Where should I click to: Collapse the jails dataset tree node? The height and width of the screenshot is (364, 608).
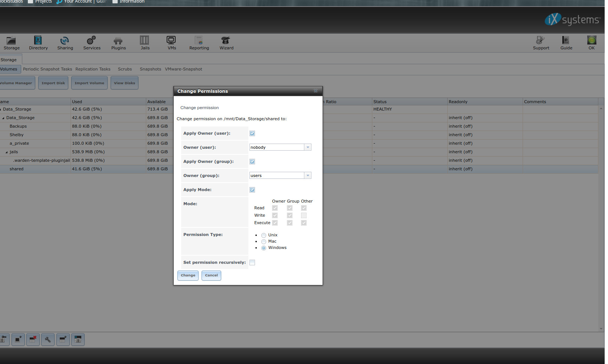pos(6,152)
